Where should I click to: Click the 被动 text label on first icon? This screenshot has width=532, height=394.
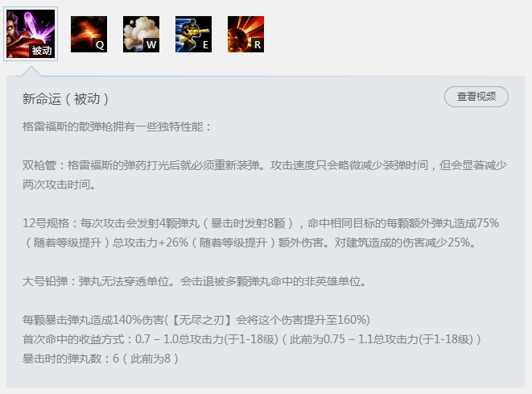(42, 51)
